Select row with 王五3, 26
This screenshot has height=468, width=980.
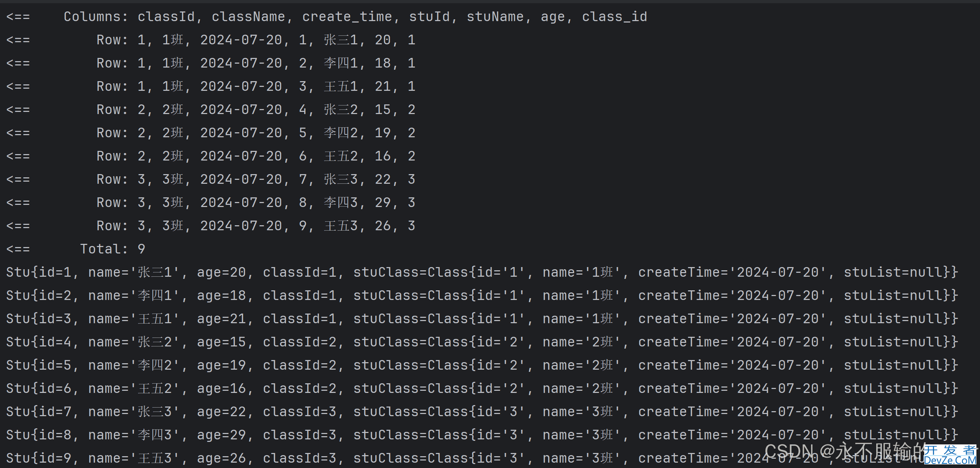click(x=211, y=226)
